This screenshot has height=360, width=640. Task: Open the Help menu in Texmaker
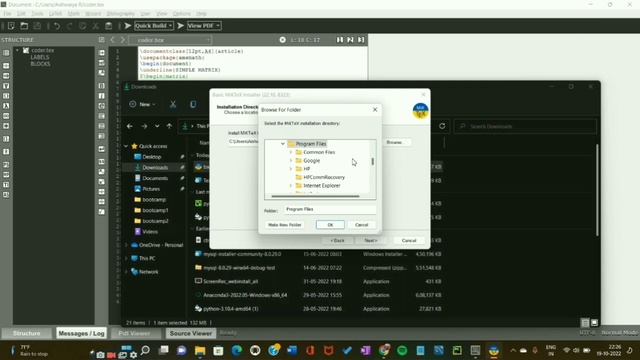pos(201,13)
